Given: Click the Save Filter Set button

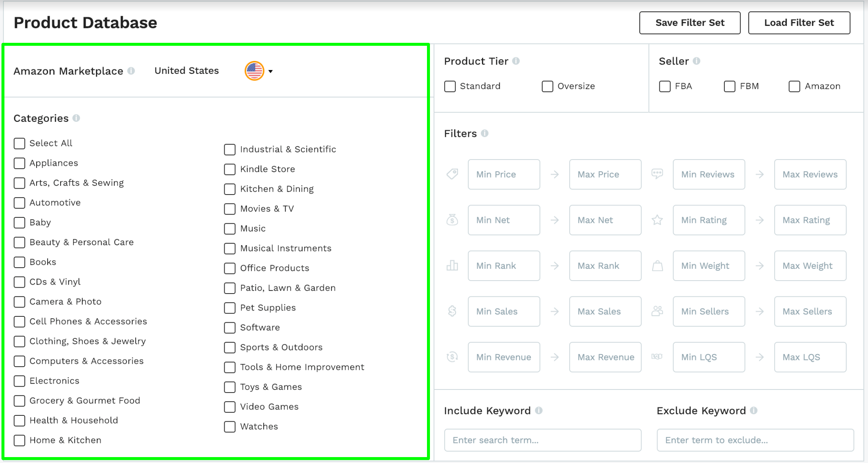Looking at the screenshot, I should pyautogui.click(x=690, y=23).
